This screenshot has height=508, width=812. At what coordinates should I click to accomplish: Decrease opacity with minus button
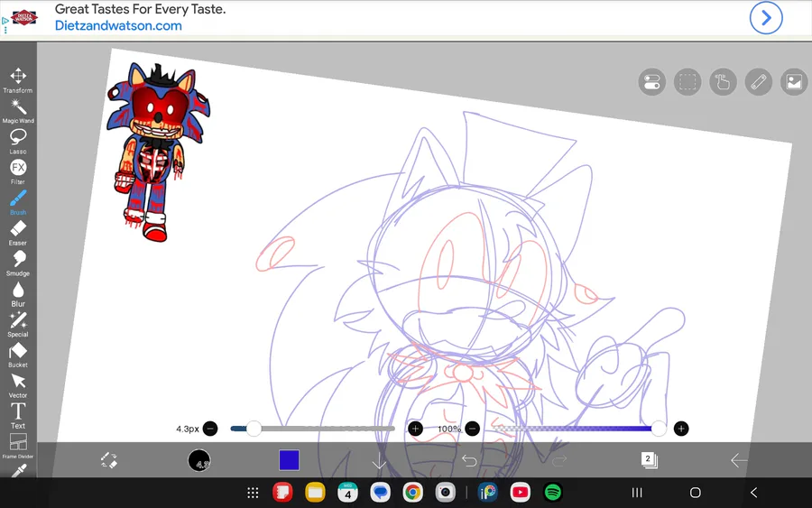click(472, 429)
